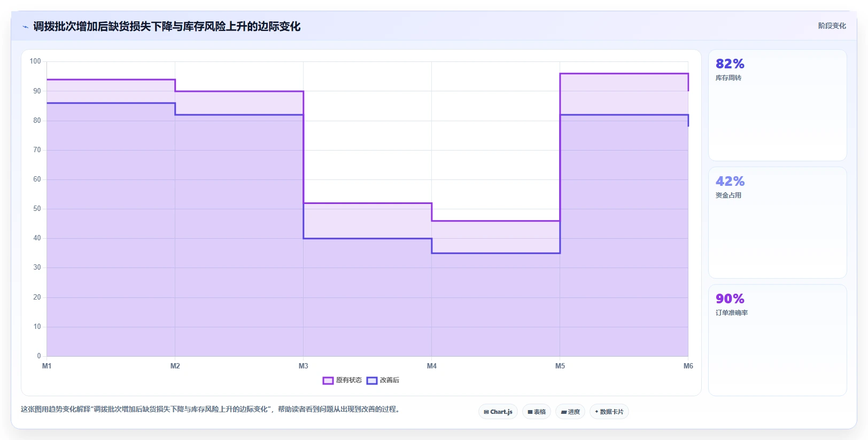Click the 改善后 legend label
Viewport: 868px width, 440px height.
click(x=390, y=380)
